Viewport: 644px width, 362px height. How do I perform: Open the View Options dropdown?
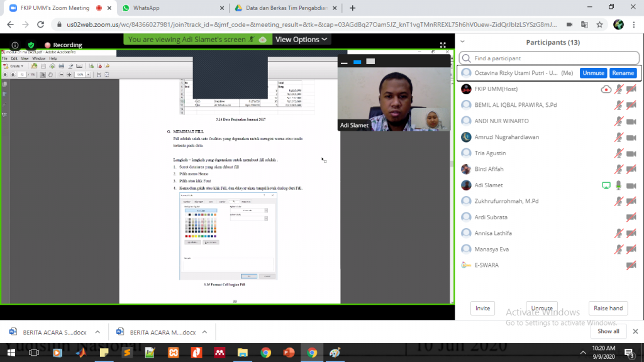pos(302,39)
